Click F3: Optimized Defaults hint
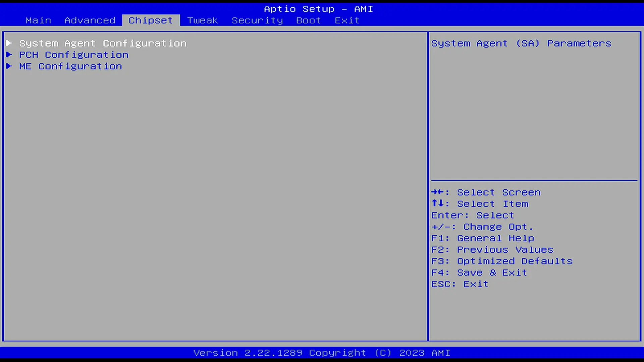The image size is (644, 362). (502, 261)
